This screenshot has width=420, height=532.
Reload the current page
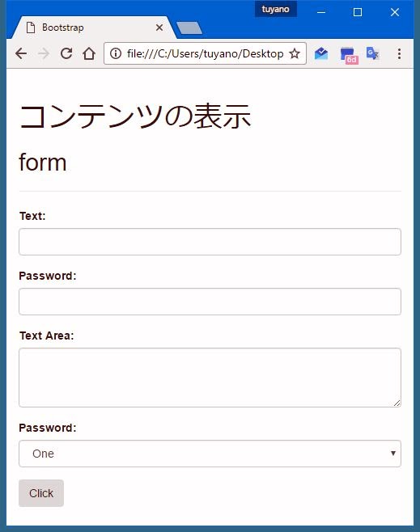pos(66,53)
